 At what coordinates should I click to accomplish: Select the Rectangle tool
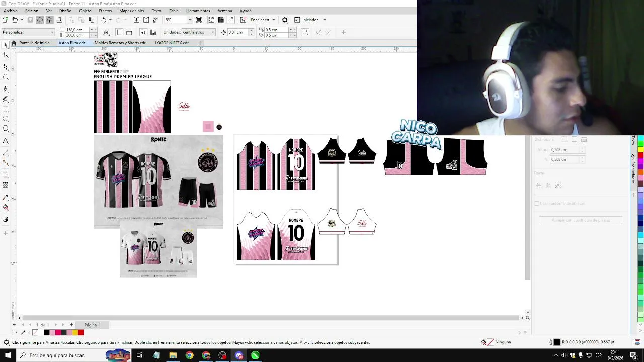coord(6,109)
